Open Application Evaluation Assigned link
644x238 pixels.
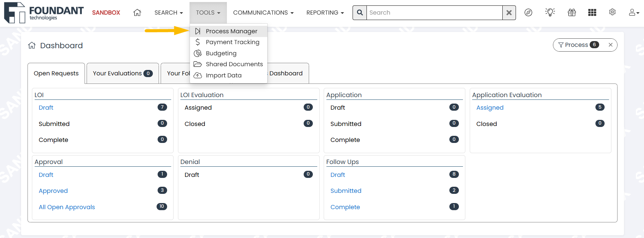click(x=490, y=108)
